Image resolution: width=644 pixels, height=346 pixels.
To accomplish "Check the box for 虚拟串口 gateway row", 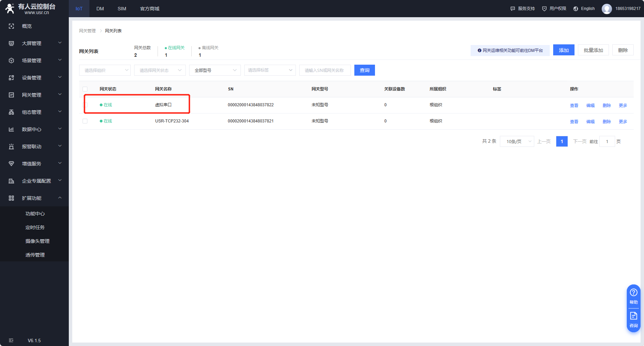I will click(x=85, y=105).
